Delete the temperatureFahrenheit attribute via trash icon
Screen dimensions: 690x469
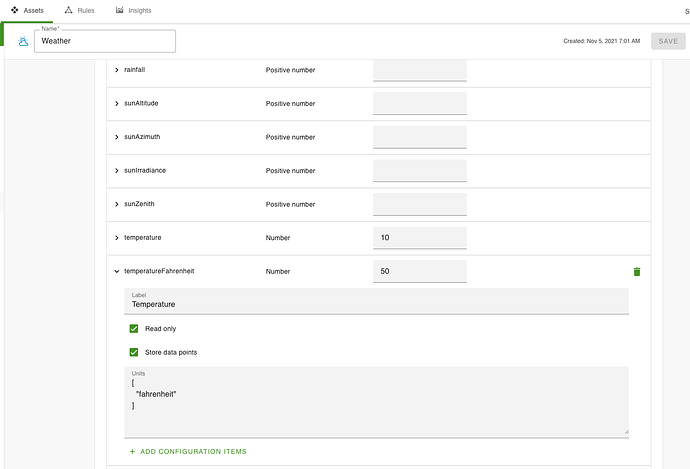coord(636,271)
